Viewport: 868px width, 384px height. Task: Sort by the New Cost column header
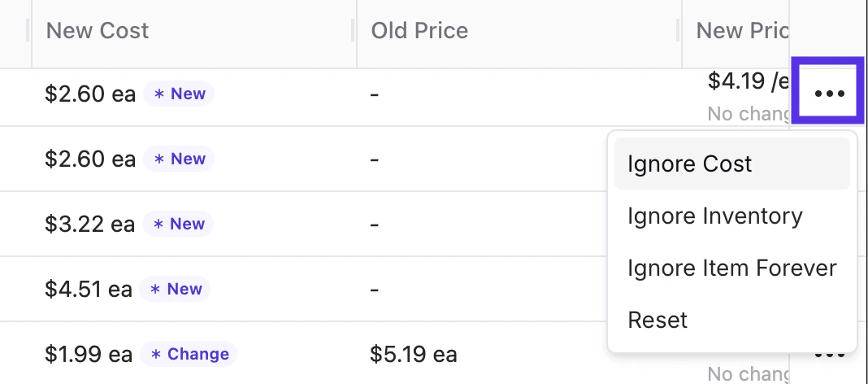coord(98,31)
